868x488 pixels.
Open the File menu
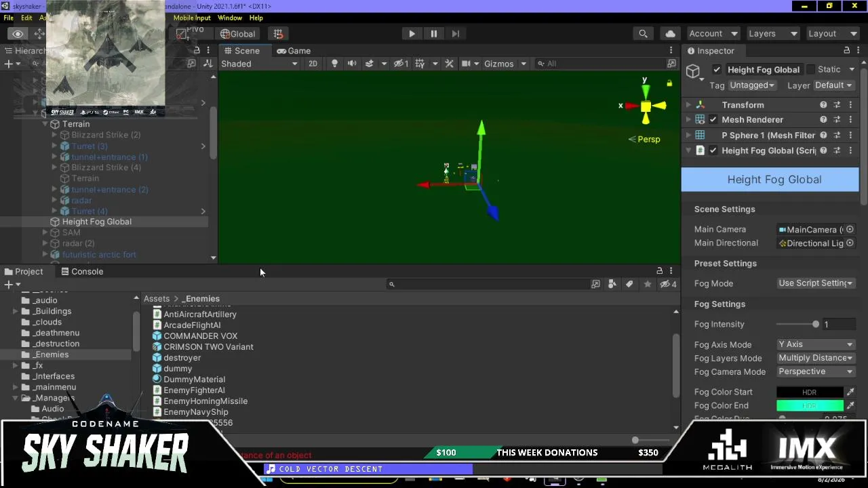click(9, 18)
